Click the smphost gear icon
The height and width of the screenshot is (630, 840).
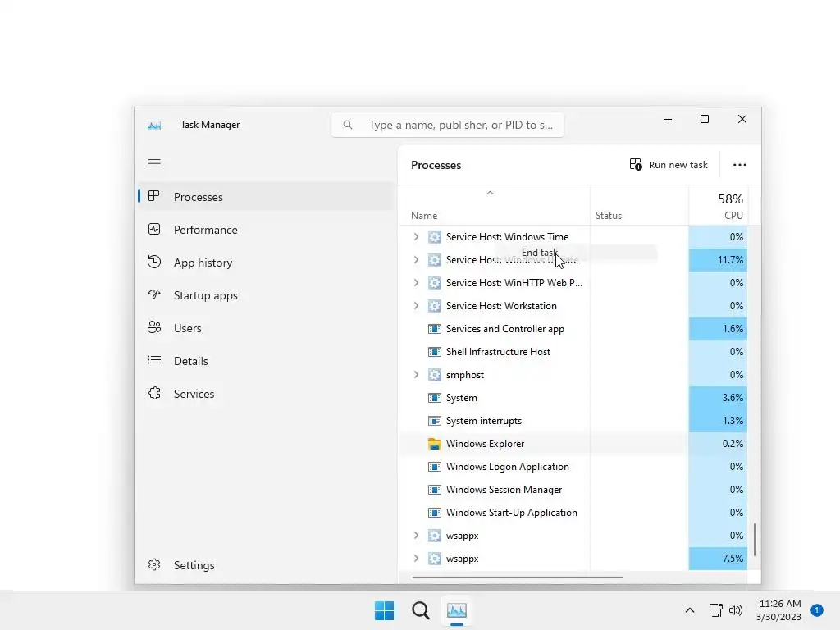435,375
